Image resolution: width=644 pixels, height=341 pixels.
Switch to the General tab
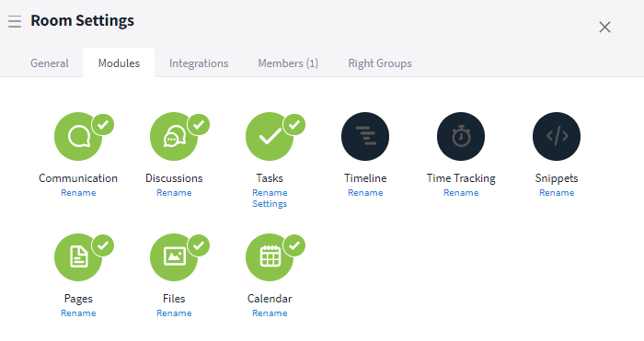tap(50, 63)
